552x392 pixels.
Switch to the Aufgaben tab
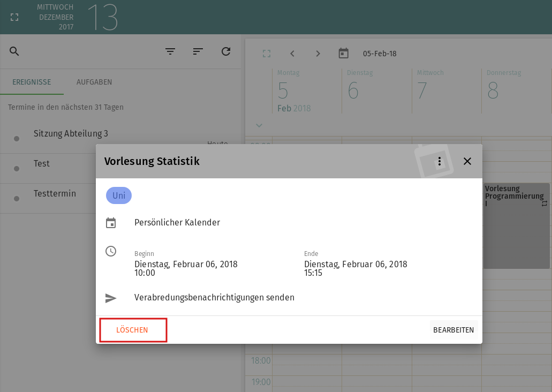pyautogui.click(x=94, y=82)
